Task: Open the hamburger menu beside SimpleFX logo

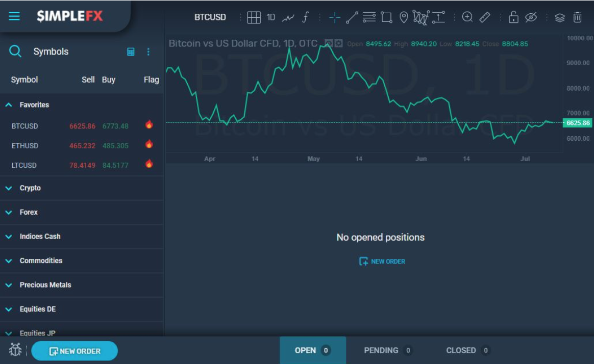Action: coord(14,15)
